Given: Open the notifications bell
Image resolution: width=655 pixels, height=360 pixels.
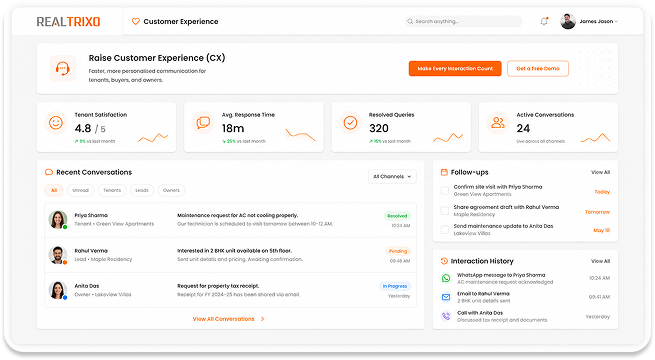Looking at the screenshot, I should click(544, 21).
